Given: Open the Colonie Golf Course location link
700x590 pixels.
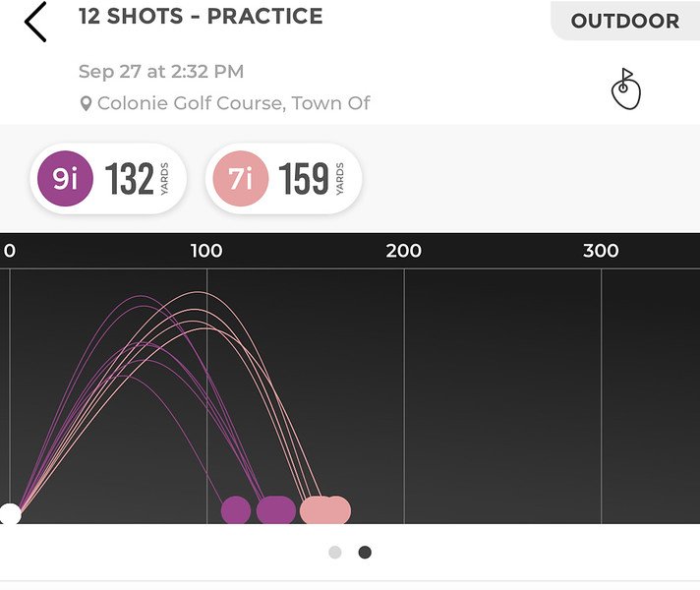Looking at the screenshot, I should click(x=233, y=103).
